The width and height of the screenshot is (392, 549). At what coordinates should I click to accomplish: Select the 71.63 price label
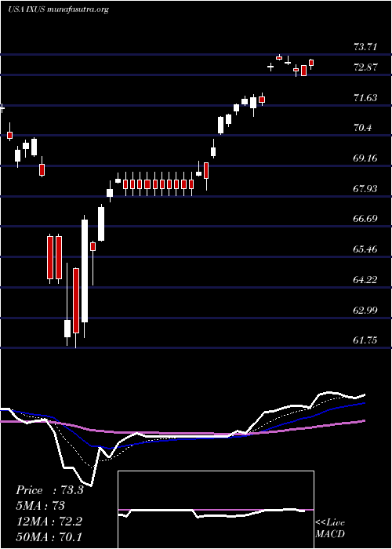(x=365, y=98)
